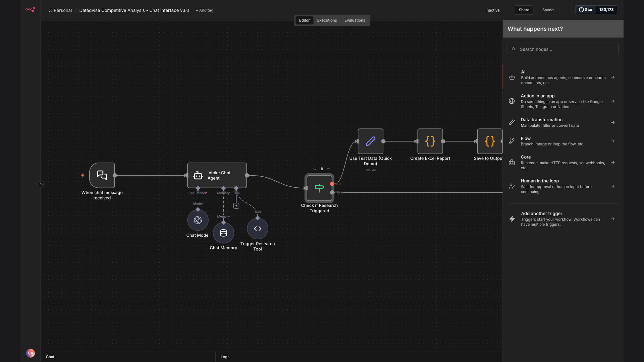
Task: Open the Personal project breadcrumb
Action: [x=60, y=10]
